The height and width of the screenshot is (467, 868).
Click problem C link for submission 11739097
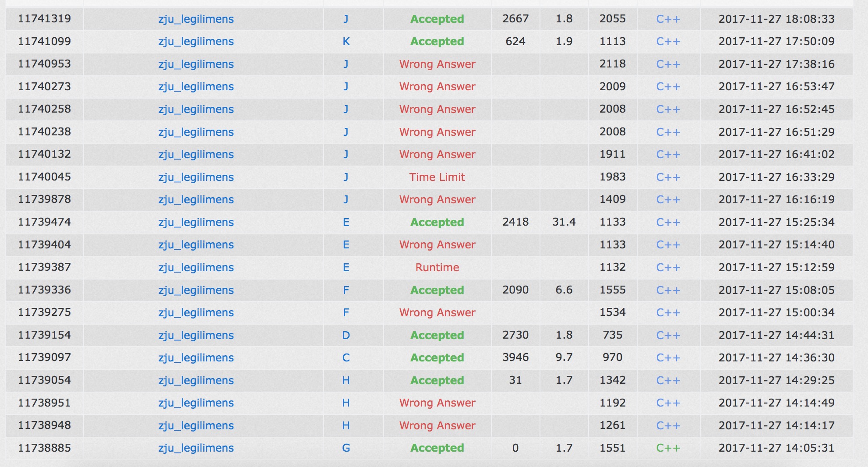point(346,358)
